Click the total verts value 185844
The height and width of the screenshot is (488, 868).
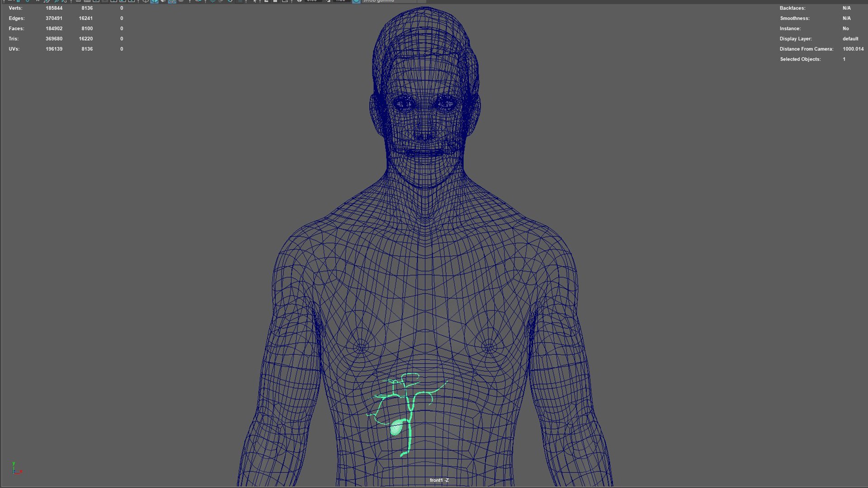54,8
